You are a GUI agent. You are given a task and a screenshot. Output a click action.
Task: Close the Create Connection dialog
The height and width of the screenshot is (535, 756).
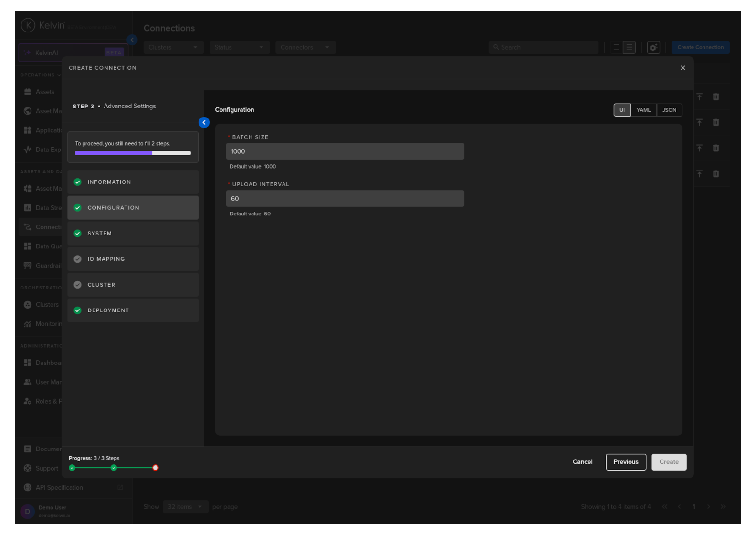coord(682,68)
